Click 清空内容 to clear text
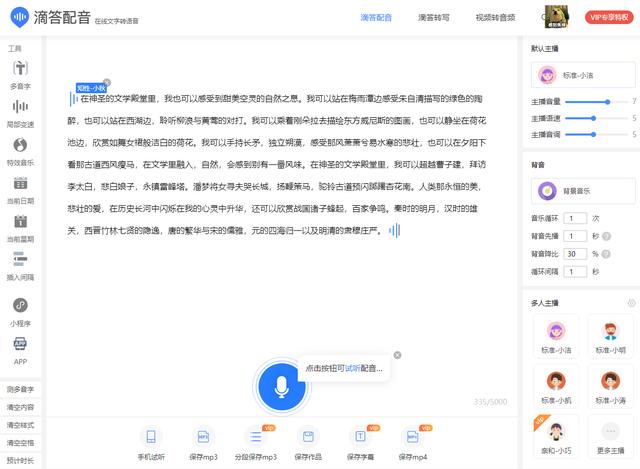 click(x=20, y=407)
